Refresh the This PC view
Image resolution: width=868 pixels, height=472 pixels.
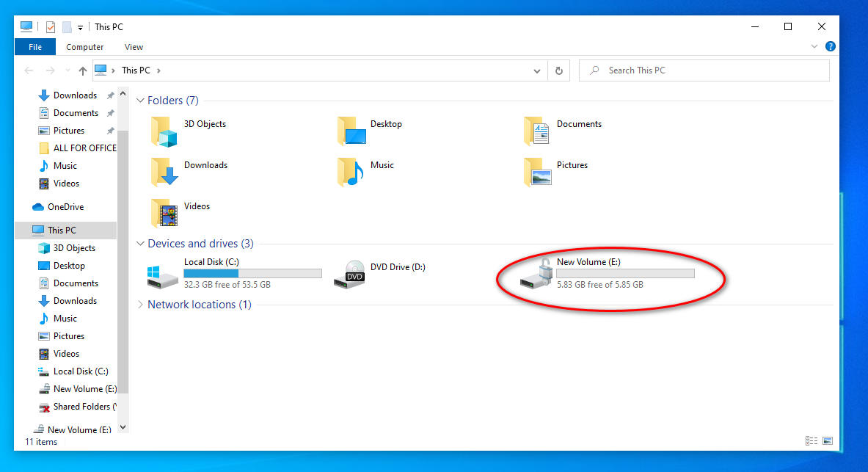pos(559,70)
